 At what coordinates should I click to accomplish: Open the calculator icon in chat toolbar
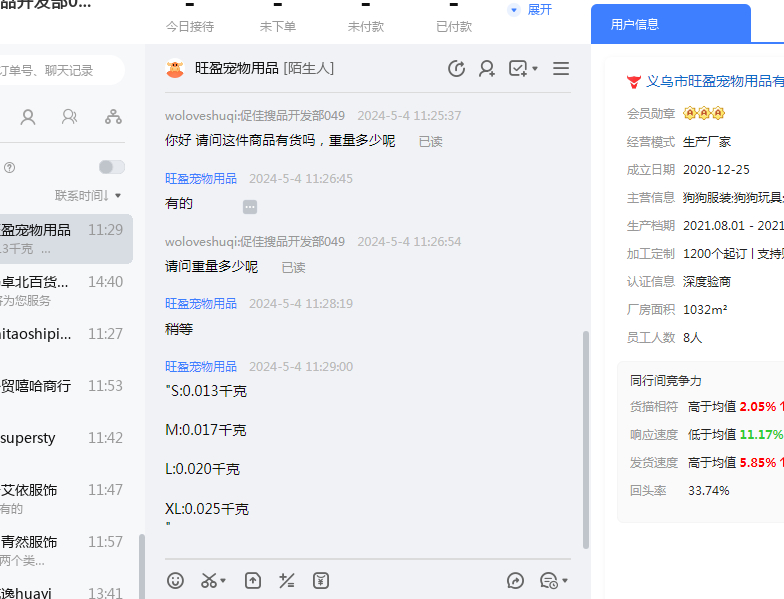pyautogui.click(x=287, y=580)
